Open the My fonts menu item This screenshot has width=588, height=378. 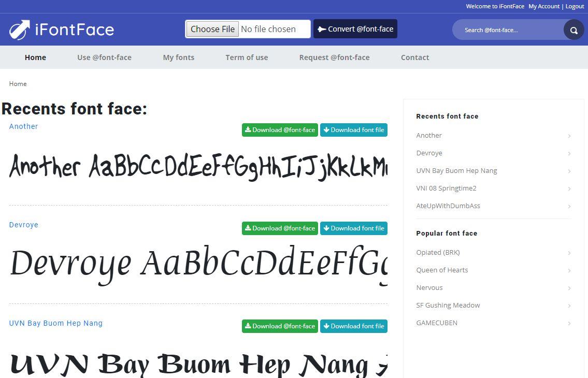coord(178,57)
